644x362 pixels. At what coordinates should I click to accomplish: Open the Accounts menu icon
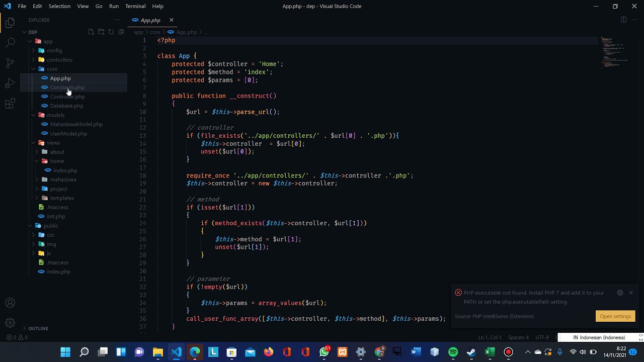pyautogui.click(x=10, y=303)
